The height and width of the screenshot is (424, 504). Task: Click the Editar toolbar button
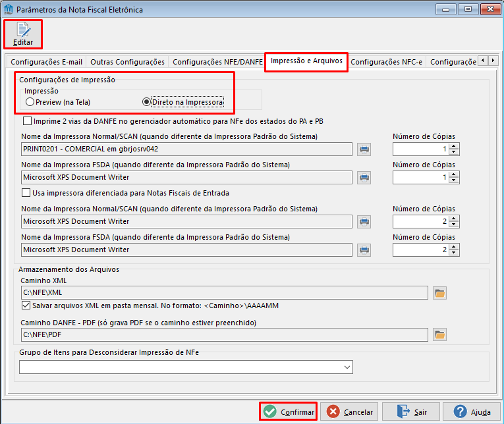click(x=23, y=34)
